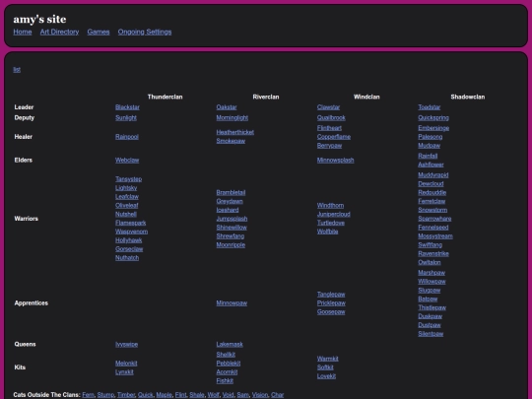
Task: Click the Smokepaw link
Action: pos(231,141)
